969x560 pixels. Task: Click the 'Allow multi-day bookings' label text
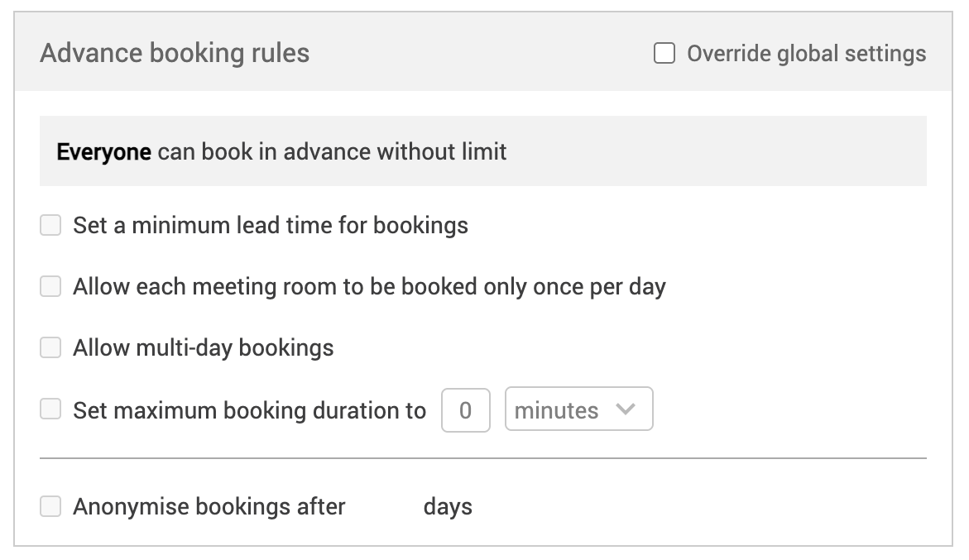coord(204,347)
